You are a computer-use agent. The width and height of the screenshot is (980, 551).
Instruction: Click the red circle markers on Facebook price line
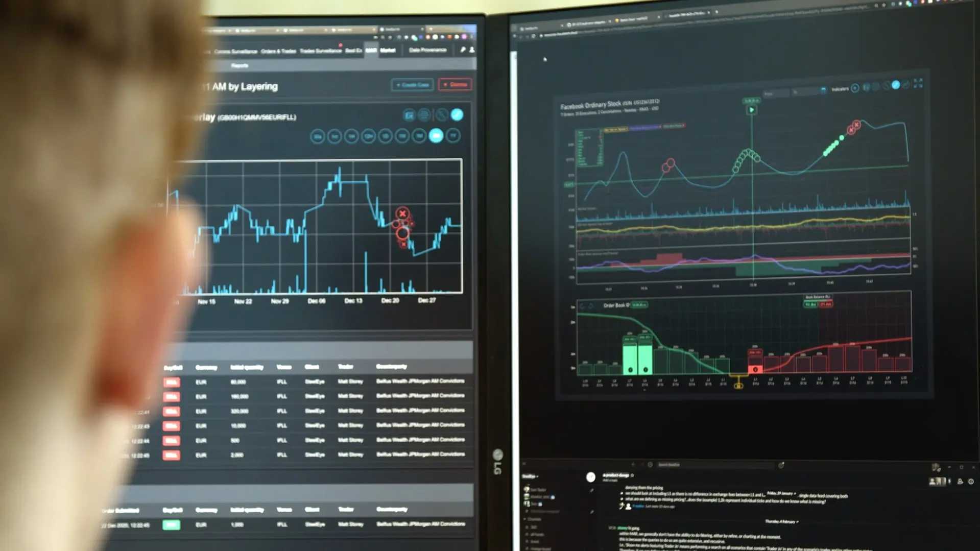[668, 165]
